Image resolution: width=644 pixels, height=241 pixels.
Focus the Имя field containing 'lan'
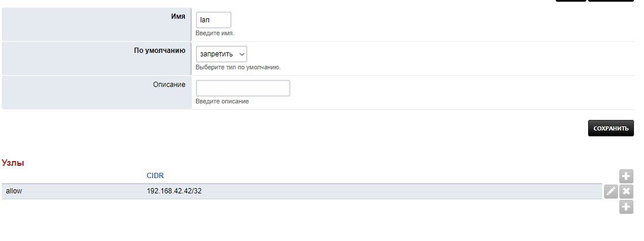click(214, 20)
